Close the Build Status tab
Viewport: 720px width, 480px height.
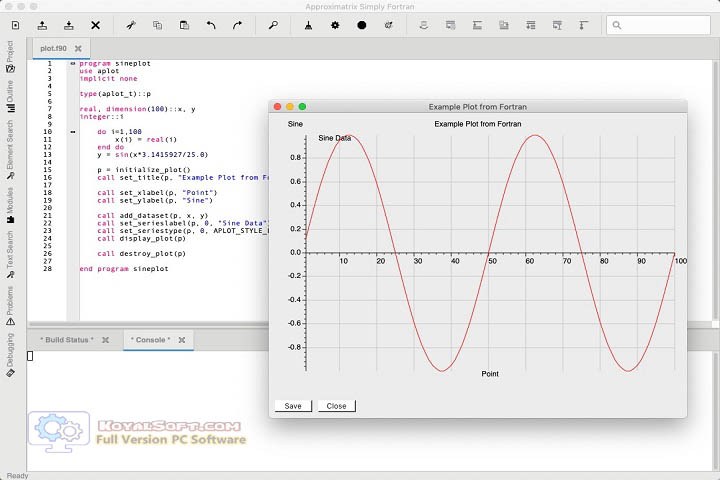point(106,340)
